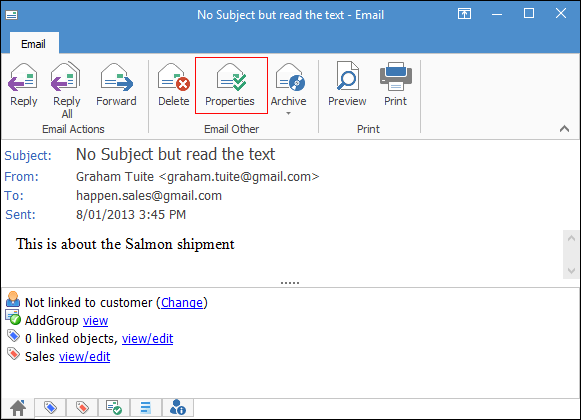581x420 pixels.
Task: Click the blue linked-objects tag icon
Action: 13,335
